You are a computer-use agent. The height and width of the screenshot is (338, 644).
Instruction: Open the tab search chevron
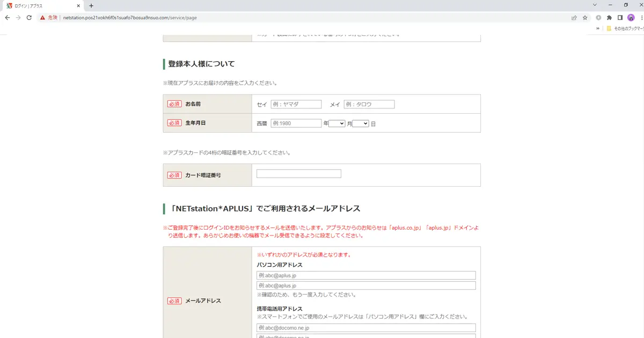coord(595,5)
